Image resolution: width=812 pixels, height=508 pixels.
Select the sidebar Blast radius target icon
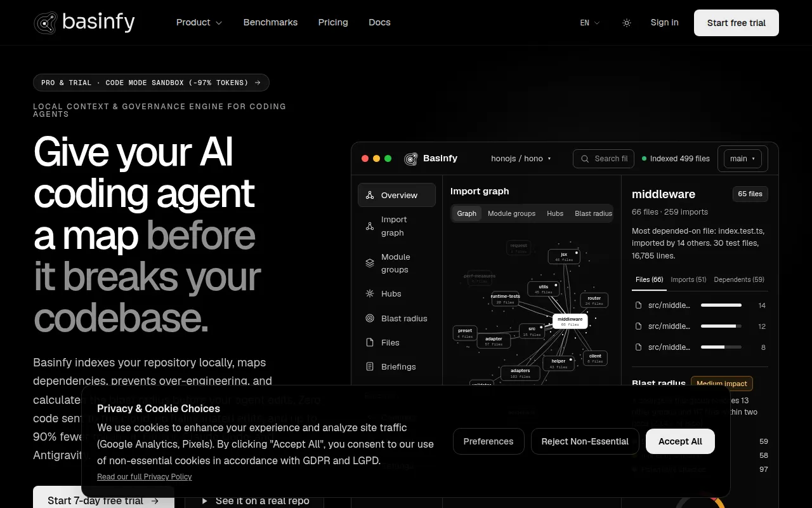click(370, 318)
